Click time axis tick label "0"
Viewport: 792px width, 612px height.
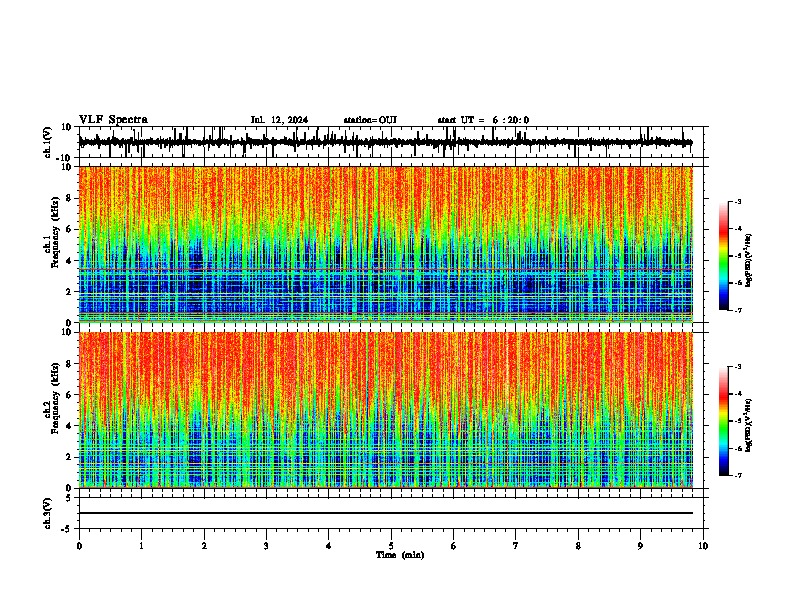point(79,546)
